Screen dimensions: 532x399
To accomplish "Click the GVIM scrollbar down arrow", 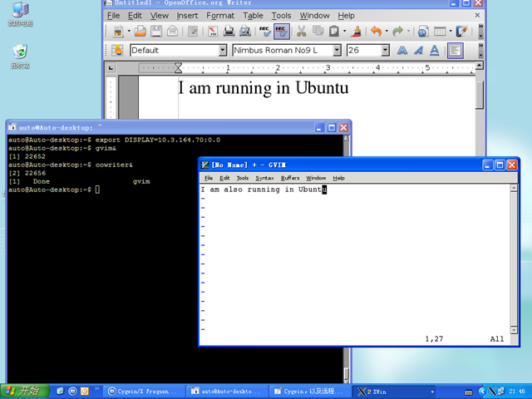I will 514,330.
